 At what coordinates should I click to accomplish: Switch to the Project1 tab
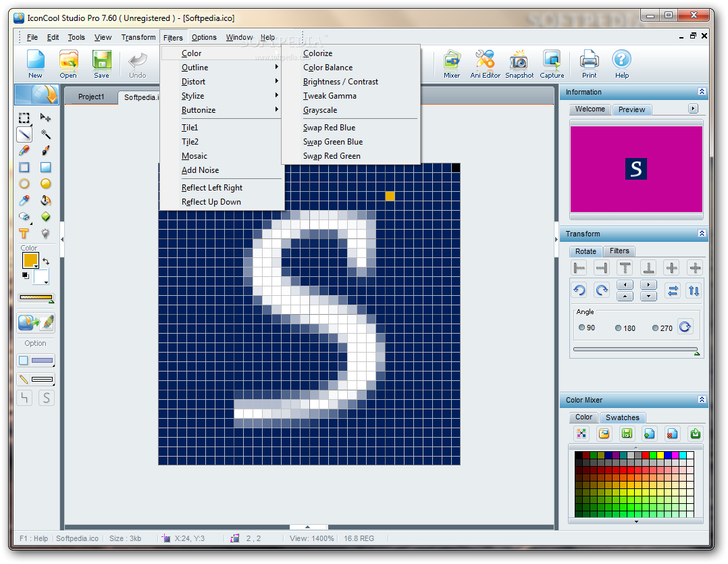pyautogui.click(x=91, y=97)
